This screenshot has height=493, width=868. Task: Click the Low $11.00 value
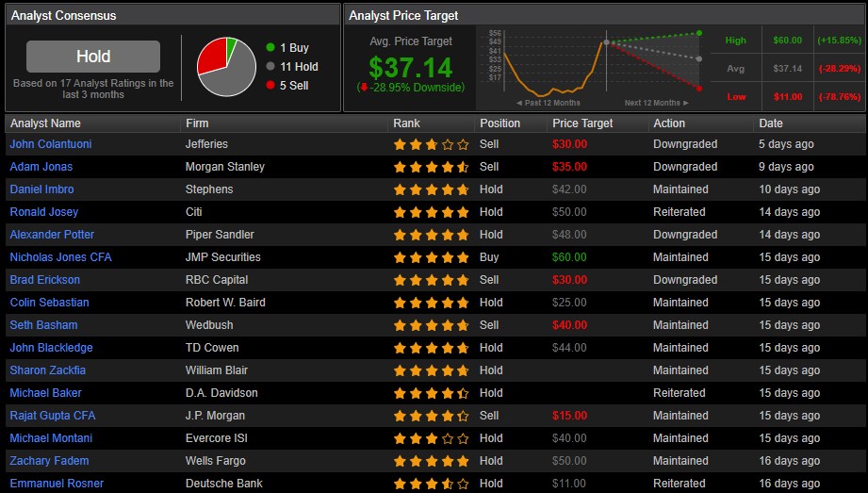[788, 97]
